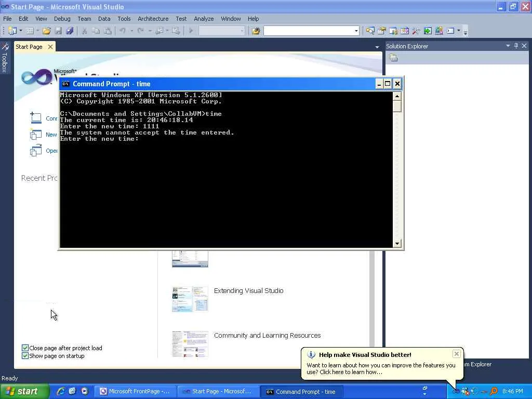Open the Find combo box dropdown arrow
This screenshot has width=532, height=399.
pos(356,31)
